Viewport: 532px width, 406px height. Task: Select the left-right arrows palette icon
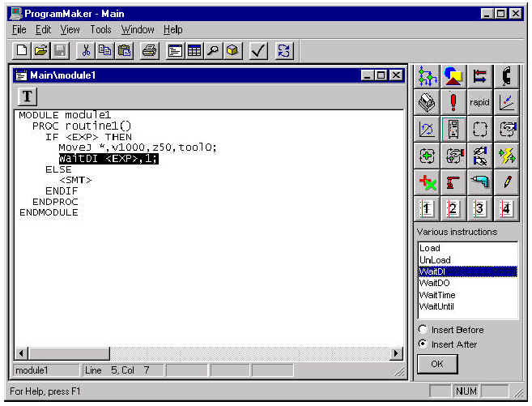click(479, 75)
